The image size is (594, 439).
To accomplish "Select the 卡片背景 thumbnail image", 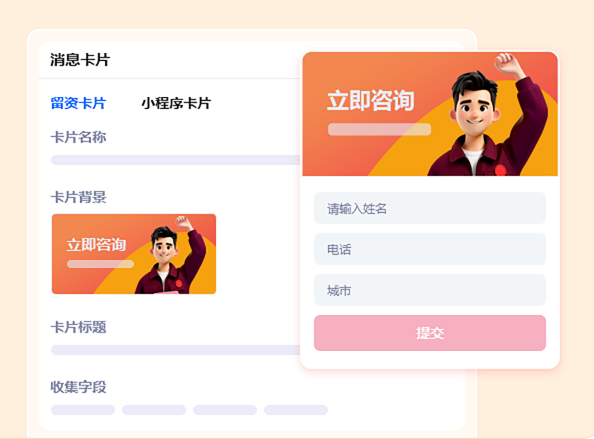I will pos(134,254).
